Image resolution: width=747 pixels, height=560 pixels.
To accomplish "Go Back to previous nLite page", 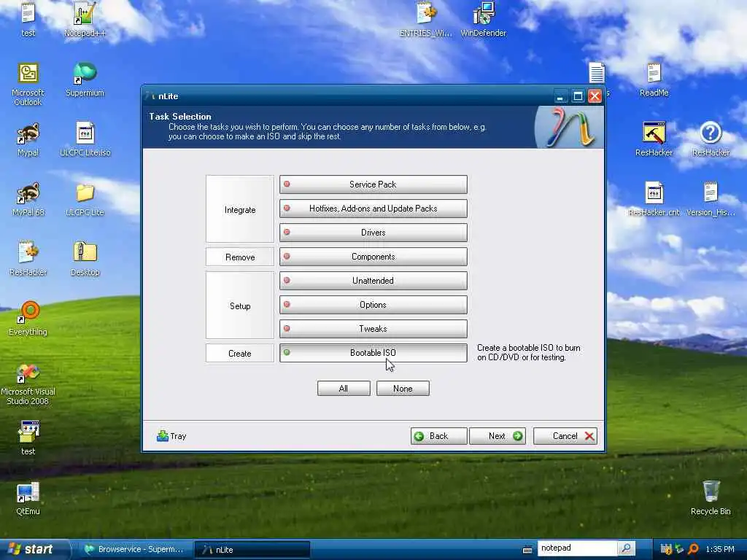I will [438, 436].
